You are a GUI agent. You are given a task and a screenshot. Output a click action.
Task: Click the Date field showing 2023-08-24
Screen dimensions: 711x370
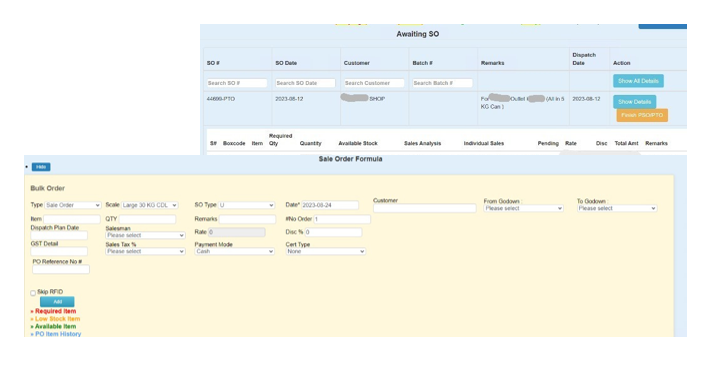[x=330, y=205]
